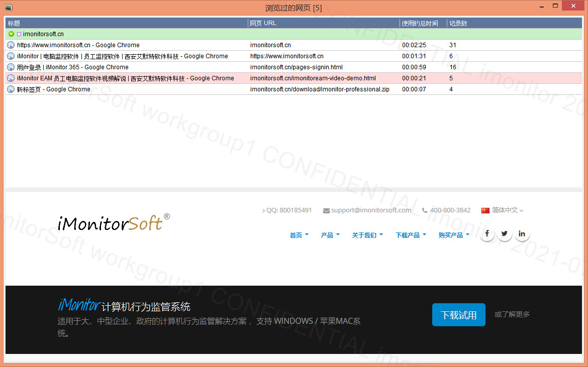This screenshot has width=588, height=367.
Task: Maximize the 浏览过的网页 window
Action: (555, 6)
